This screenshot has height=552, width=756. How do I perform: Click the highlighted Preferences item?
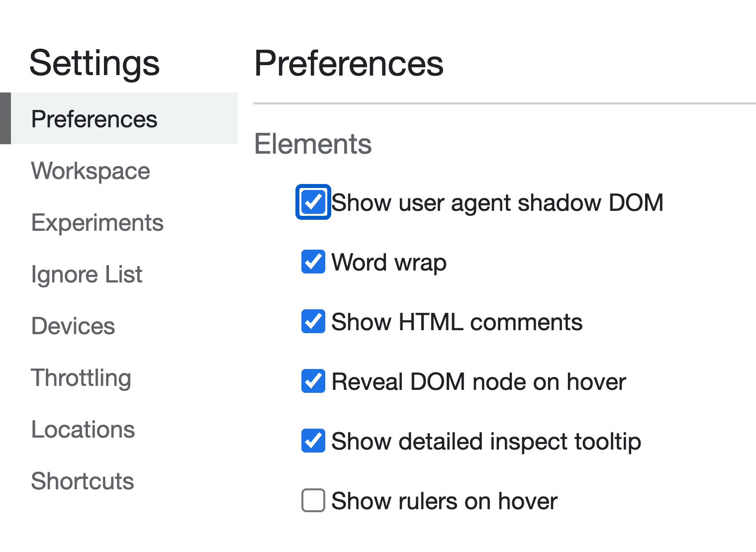(94, 119)
